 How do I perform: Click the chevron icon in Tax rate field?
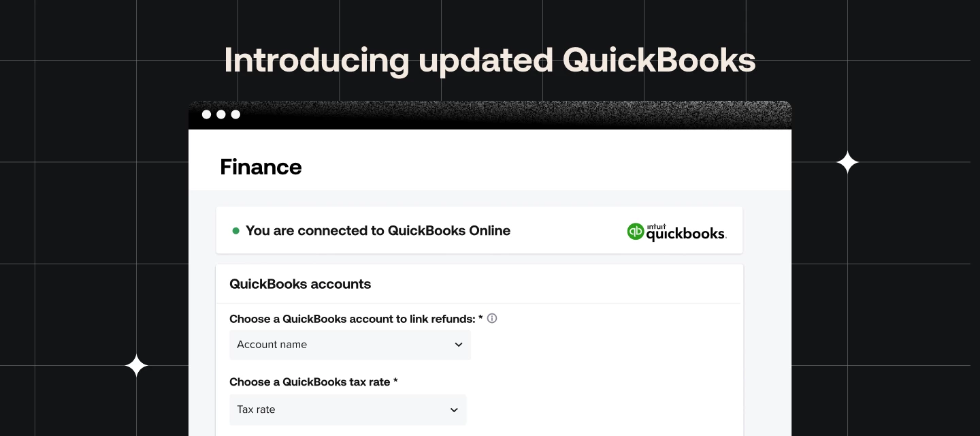coord(454,409)
